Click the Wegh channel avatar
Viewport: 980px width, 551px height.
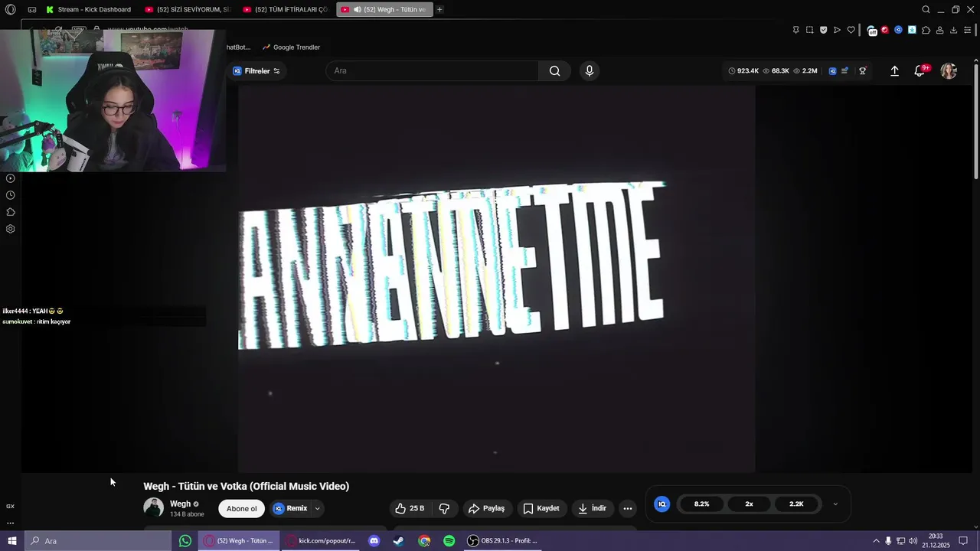[x=153, y=507]
